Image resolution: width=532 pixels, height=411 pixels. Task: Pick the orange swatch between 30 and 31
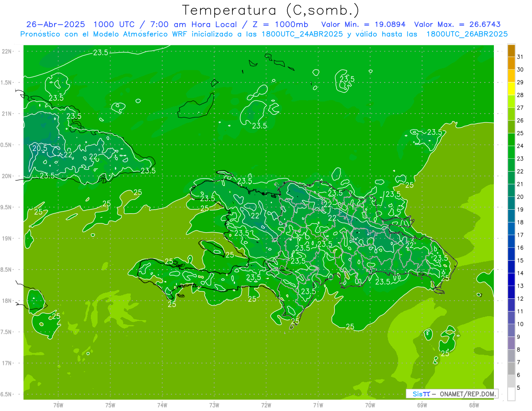click(x=511, y=63)
